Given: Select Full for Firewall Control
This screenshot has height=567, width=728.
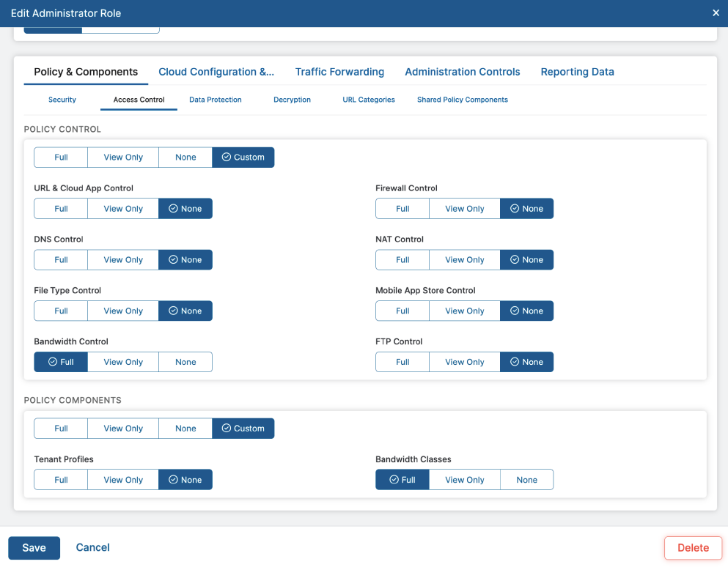Looking at the screenshot, I should [402, 209].
